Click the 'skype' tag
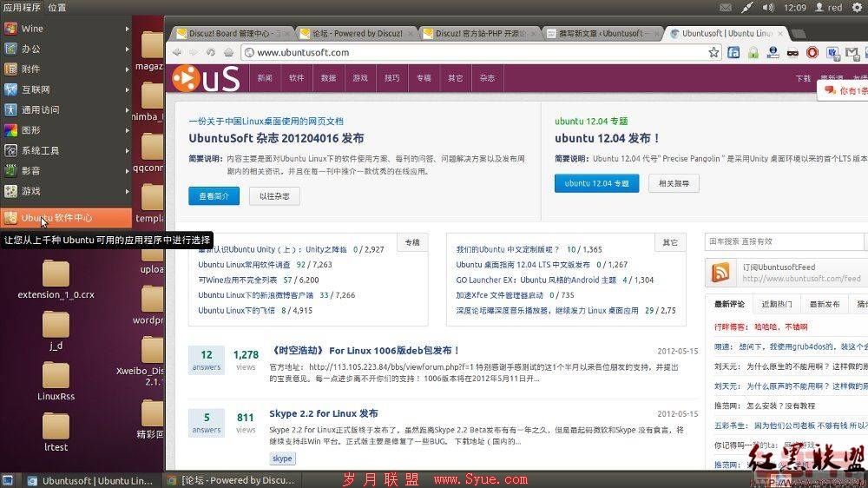The width and height of the screenshot is (868, 488). pos(282,458)
